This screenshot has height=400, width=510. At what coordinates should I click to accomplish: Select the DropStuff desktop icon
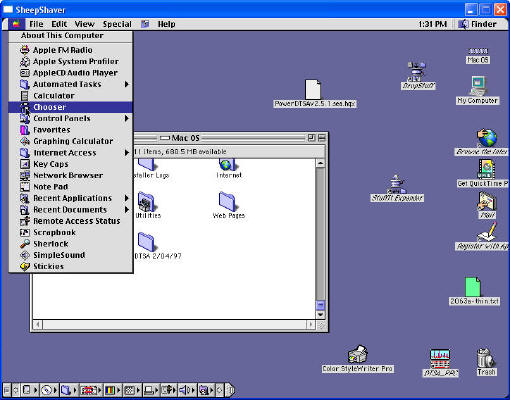pos(418,75)
